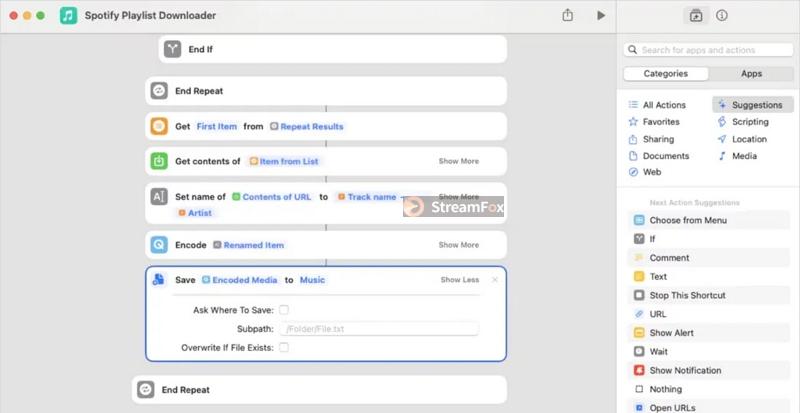Open the Location category

[742, 139]
